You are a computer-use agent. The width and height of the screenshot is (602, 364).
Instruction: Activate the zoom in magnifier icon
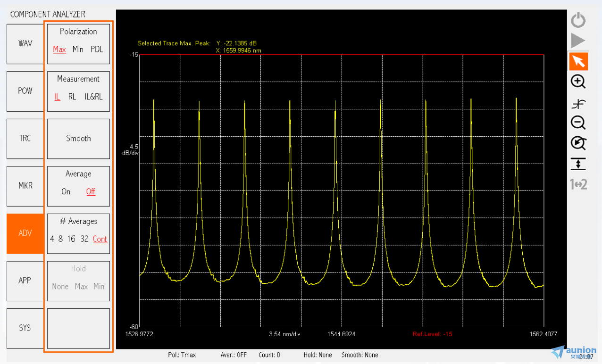pyautogui.click(x=578, y=82)
